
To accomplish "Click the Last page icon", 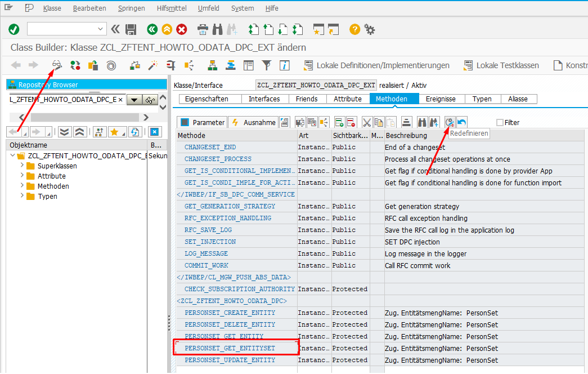I will point(298,29).
